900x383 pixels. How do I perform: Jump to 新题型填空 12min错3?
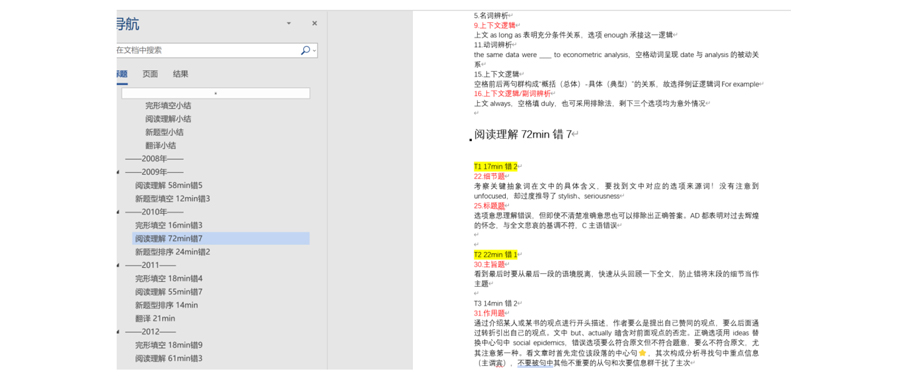pyautogui.click(x=173, y=199)
